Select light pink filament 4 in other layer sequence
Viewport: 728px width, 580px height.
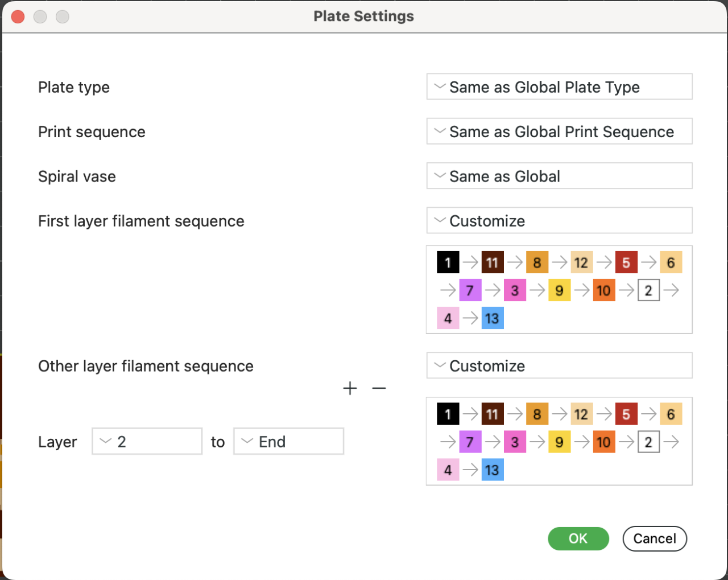point(448,470)
